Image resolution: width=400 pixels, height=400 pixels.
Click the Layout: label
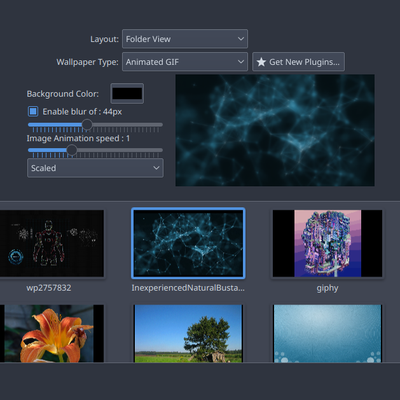[104, 39]
